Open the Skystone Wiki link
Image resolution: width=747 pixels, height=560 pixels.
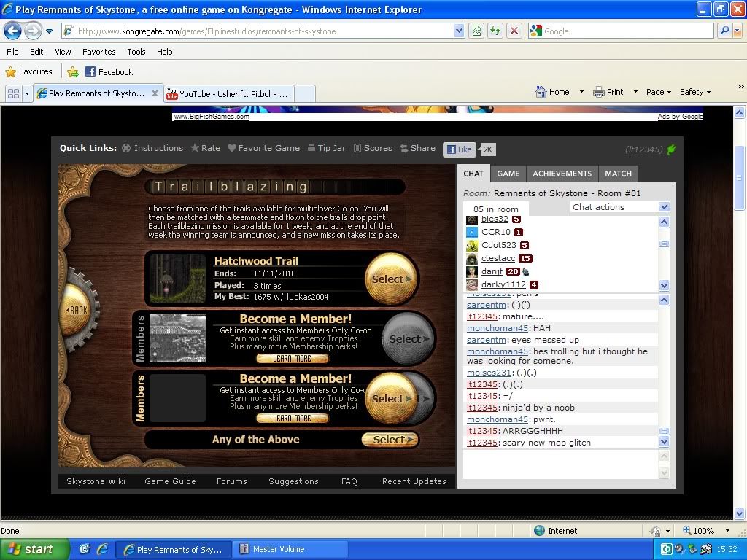(x=96, y=481)
